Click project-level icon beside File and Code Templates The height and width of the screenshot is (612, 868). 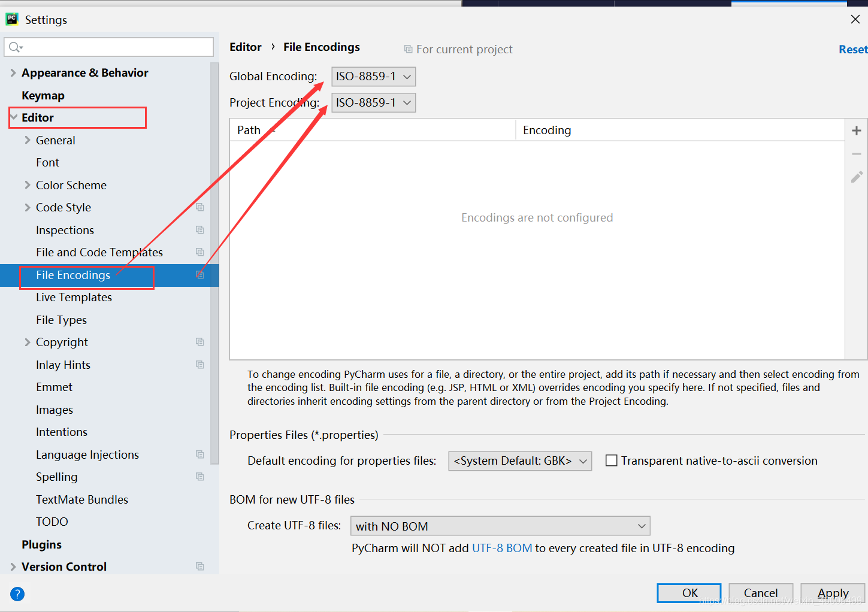click(x=200, y=252)
